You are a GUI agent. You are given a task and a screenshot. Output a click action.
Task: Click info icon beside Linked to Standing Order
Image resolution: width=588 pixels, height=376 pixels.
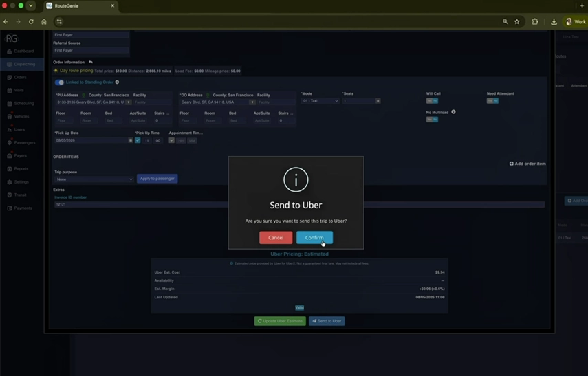point(117,82)
